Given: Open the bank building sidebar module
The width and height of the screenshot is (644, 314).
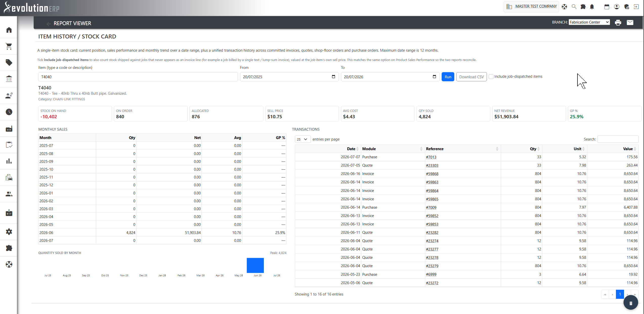Looking at the screenshot, I should click(9, 79).
